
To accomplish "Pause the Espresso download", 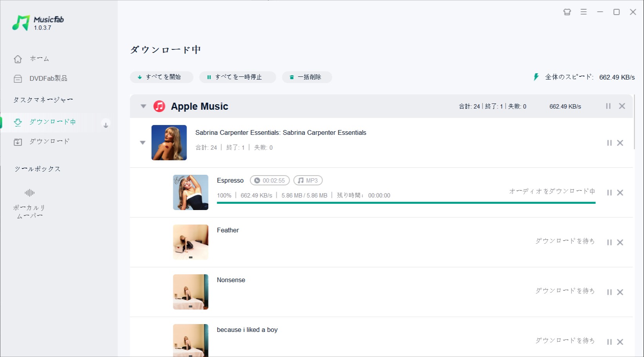I will click(610, 193).
